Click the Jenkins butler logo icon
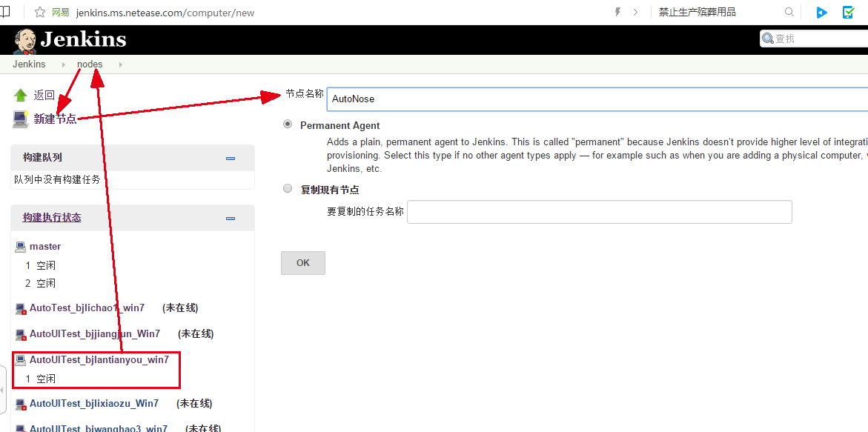The height and width of the screenshot is (432, 868). [24, 41]
